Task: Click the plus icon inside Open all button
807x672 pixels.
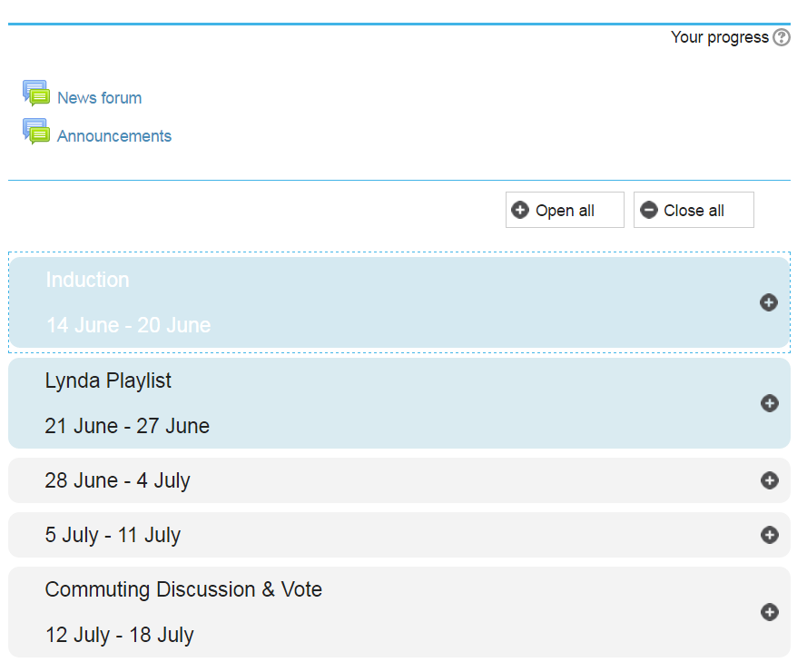Action: click(519, 210)
